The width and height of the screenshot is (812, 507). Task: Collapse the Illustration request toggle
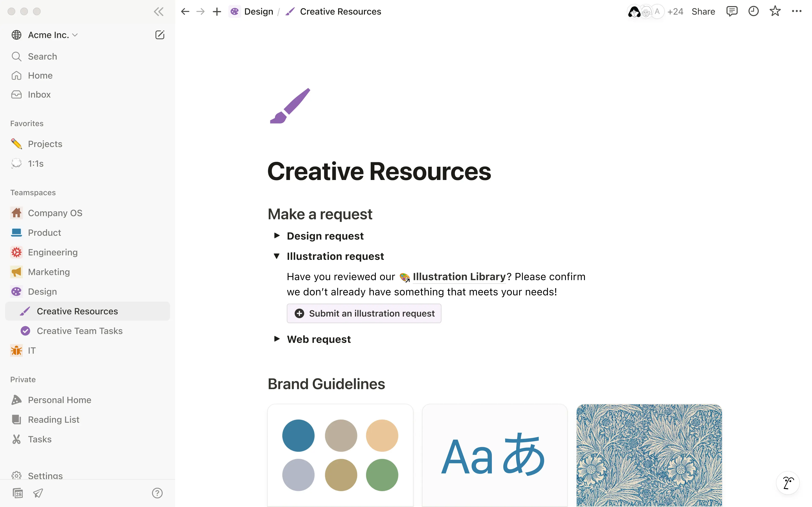277,256
